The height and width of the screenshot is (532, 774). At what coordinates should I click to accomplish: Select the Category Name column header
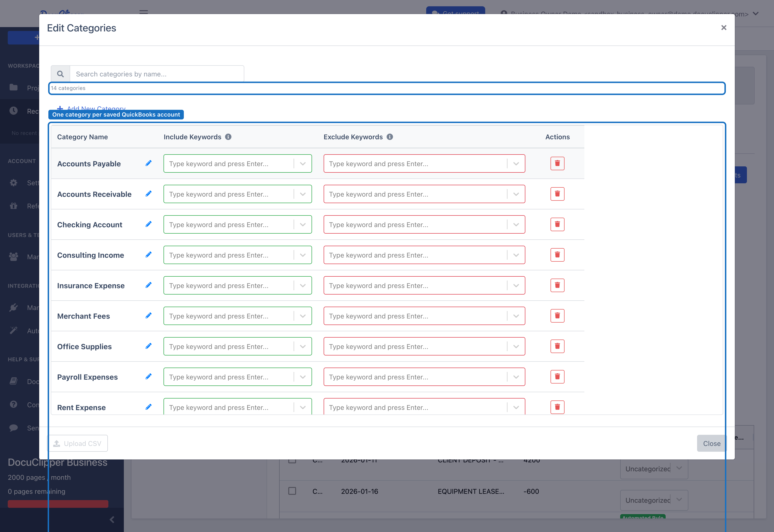pos(82,137)
